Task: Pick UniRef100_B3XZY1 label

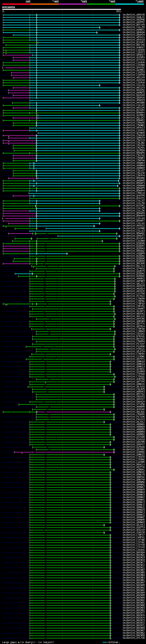Action: tap(134, 198)
